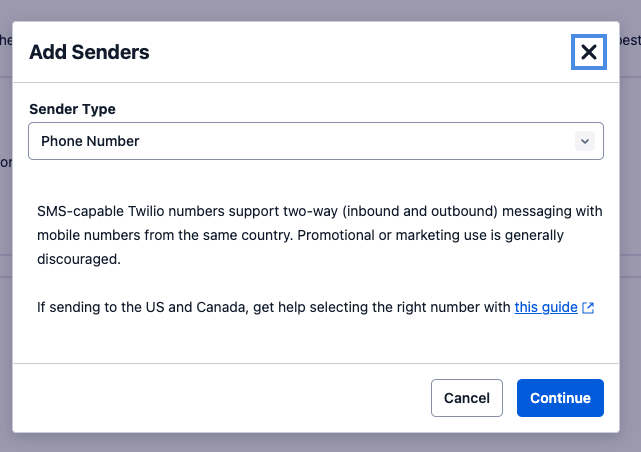Click the chevron arrow in Sender Type
This screenshot has width=641, height=452.
tap(585, 141)
